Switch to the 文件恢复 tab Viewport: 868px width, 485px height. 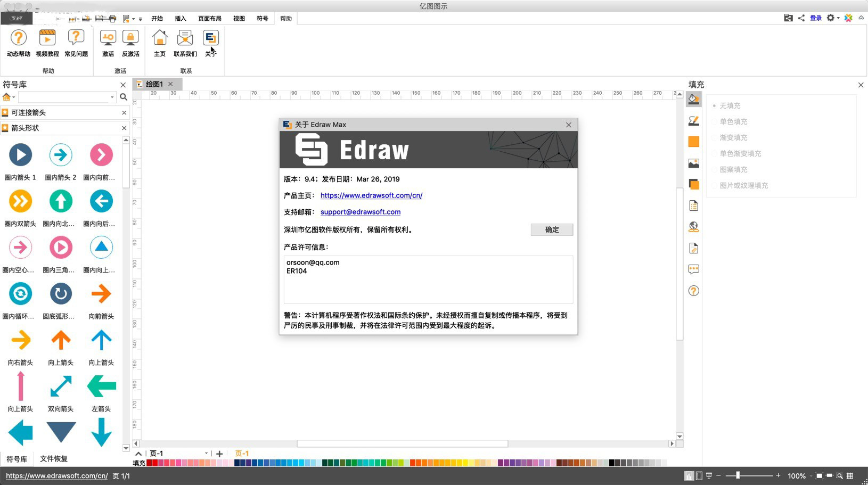pyautogui.click(x=54, y=459)
